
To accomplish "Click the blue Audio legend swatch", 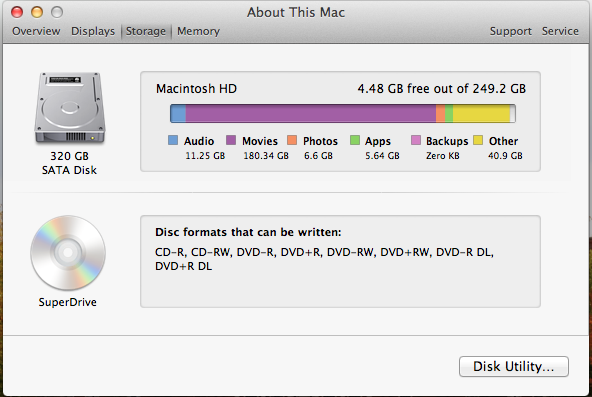I will click(173, 140).
